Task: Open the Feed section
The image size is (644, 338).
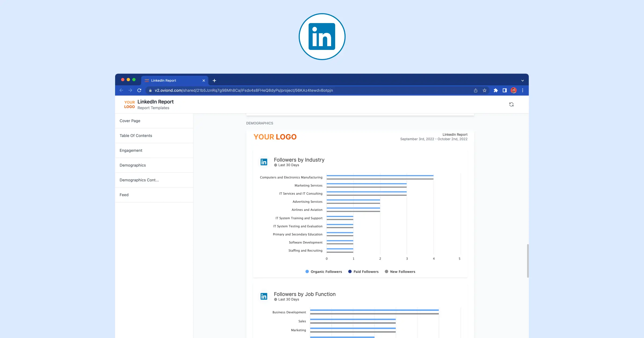Action: [x=154, y=194]
